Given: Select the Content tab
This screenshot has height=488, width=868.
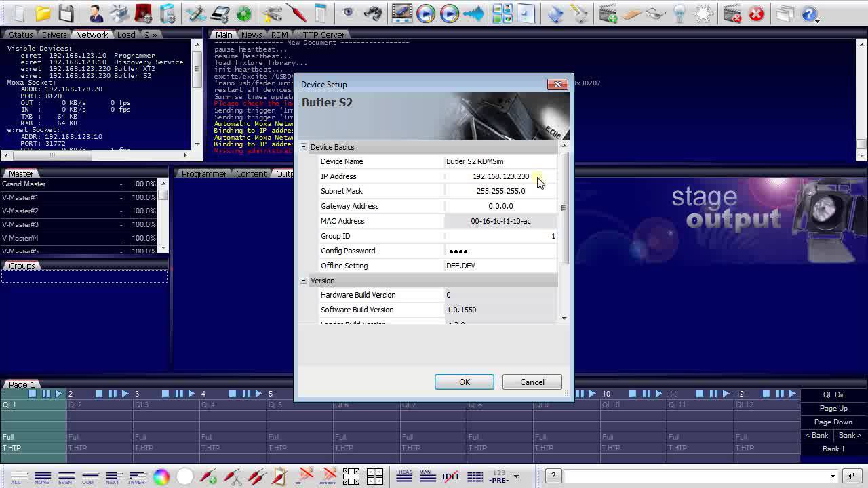Looking at the screenshot, I should 251,174.
